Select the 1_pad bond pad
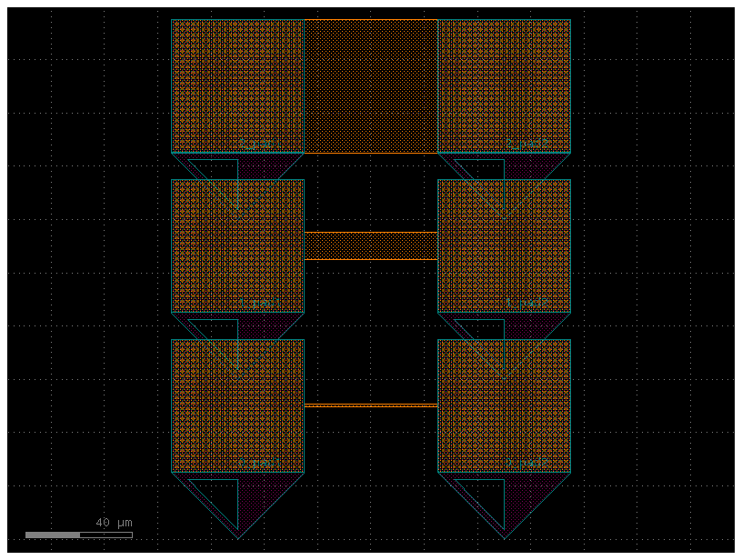 238,245
